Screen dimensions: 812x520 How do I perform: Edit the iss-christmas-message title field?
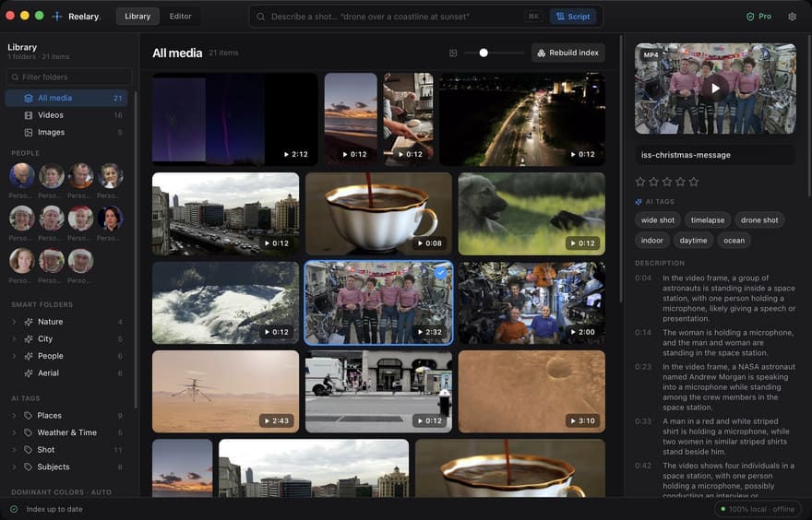point(715,155)
